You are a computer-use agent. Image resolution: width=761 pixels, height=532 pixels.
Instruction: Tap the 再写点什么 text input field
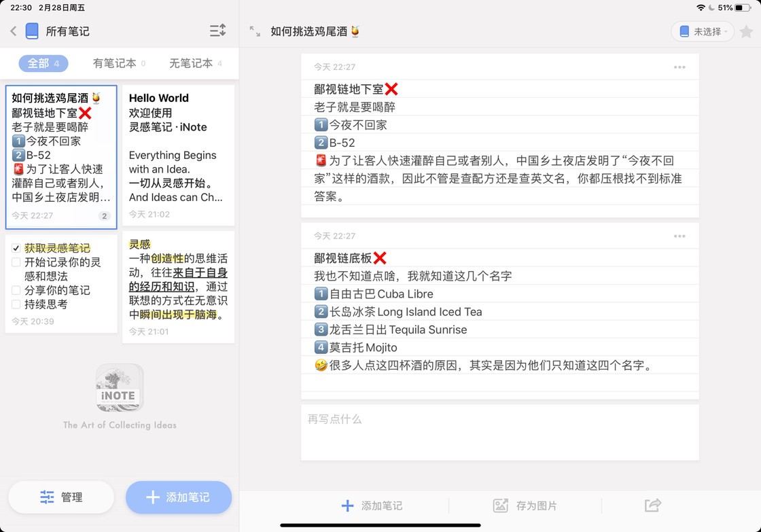coord(499,431)
